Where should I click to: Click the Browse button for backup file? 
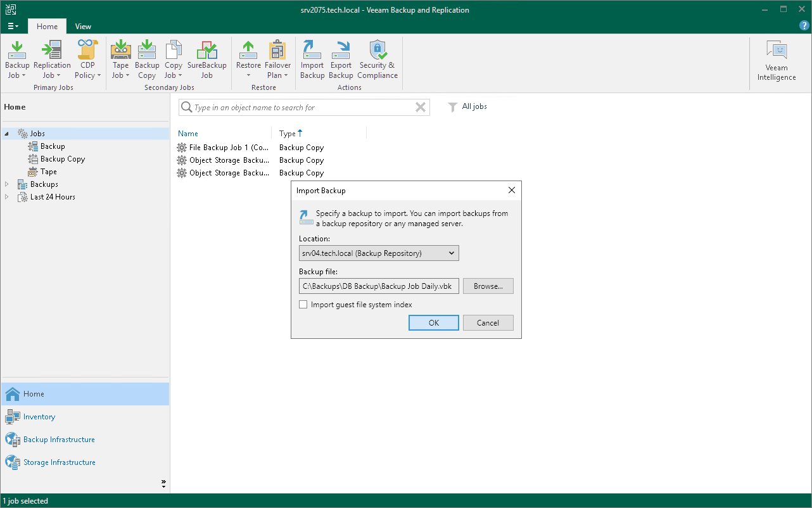tap(488, 286)
